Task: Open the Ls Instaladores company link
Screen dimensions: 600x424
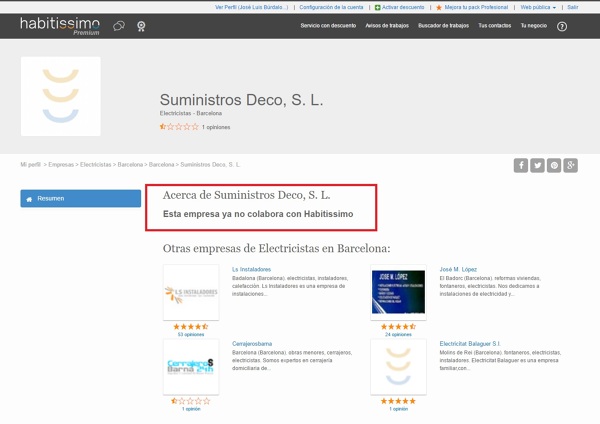Action: pos(251,269)
